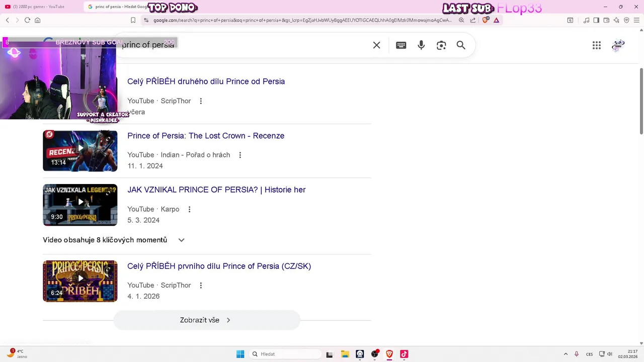
Task: Open options next to Karpo
Action: coord(189,209)
